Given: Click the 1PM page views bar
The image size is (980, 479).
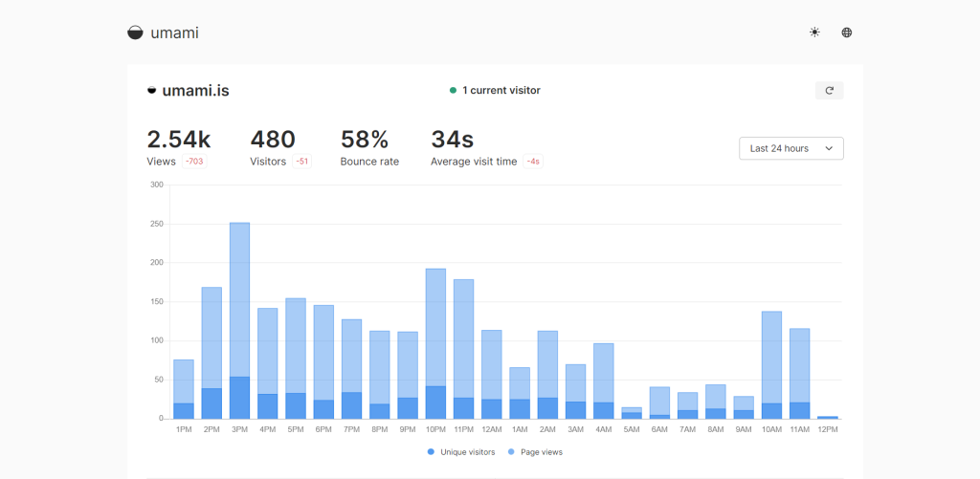Looking at the screenshot, I should (183, 381).
